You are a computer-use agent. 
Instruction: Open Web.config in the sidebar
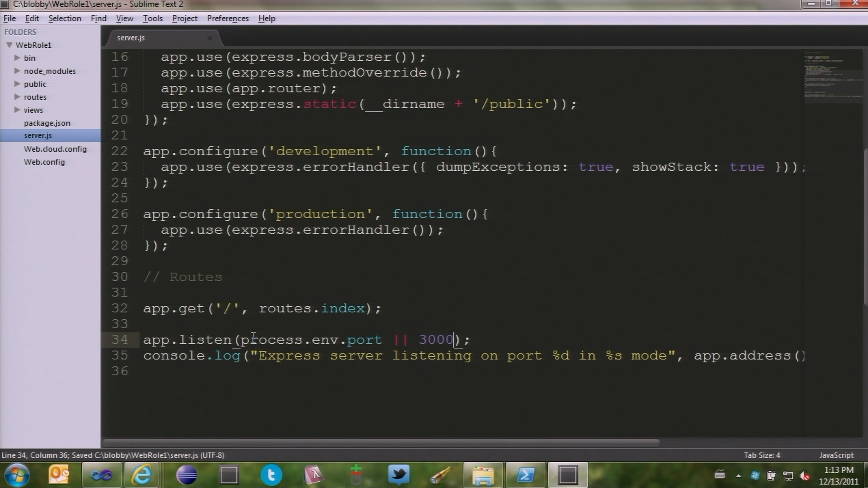(44, 162)
